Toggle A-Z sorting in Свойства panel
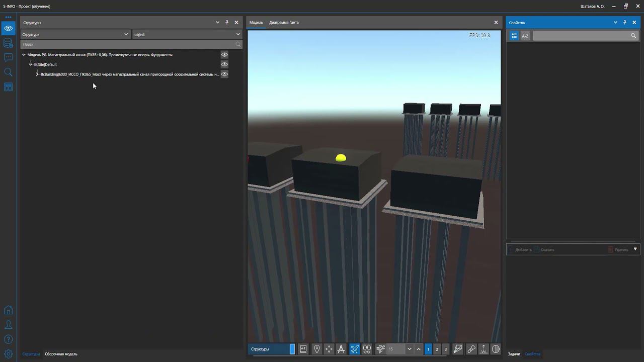Viewport: 644px width, 362px height. (525, 36)
